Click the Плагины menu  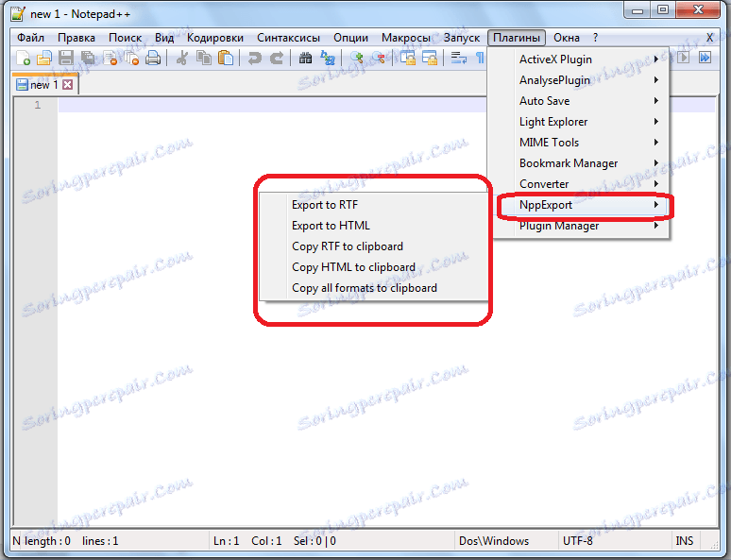517,38
